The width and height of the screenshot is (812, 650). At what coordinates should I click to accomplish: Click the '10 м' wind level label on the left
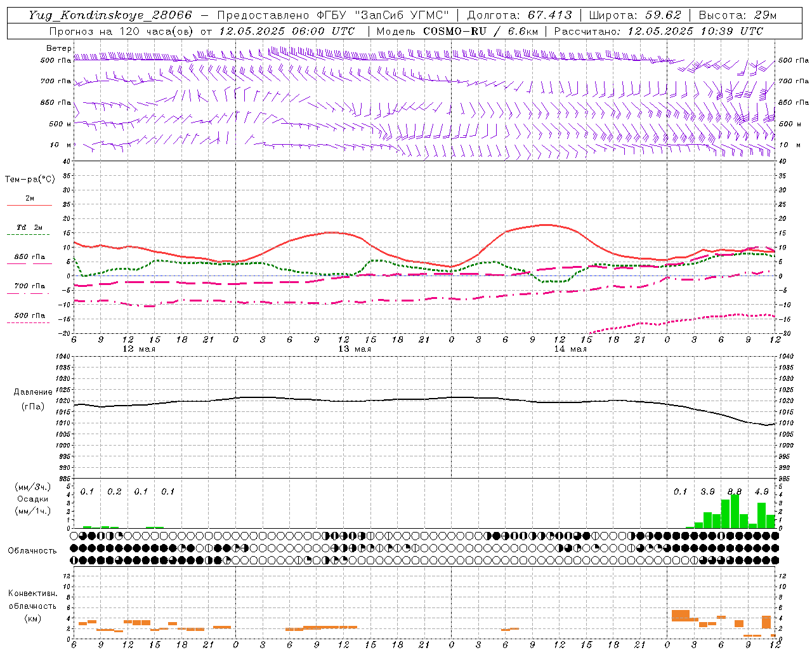pos(60,145)
